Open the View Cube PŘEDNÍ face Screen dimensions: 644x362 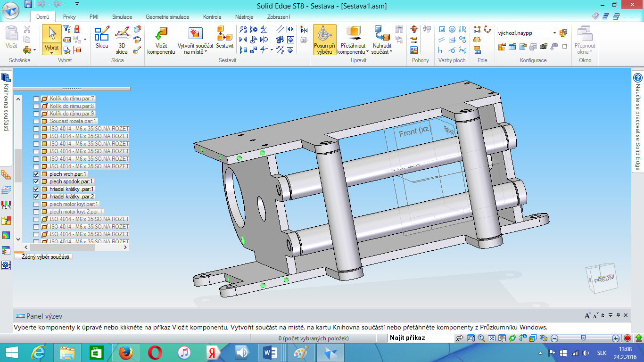point(603,280)
